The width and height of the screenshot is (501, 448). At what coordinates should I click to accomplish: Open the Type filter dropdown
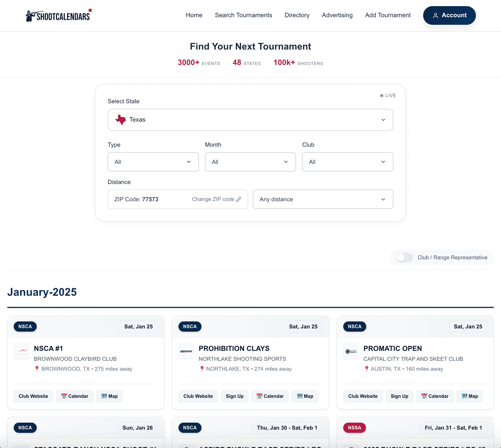[x=153, y=162]
